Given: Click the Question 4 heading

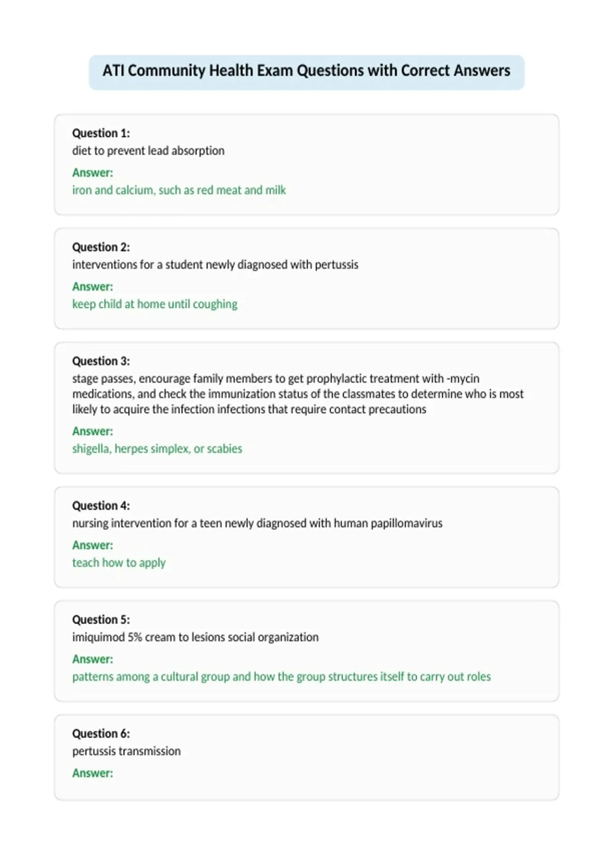Looking at the screenshot, I should [x=101, y=505].
